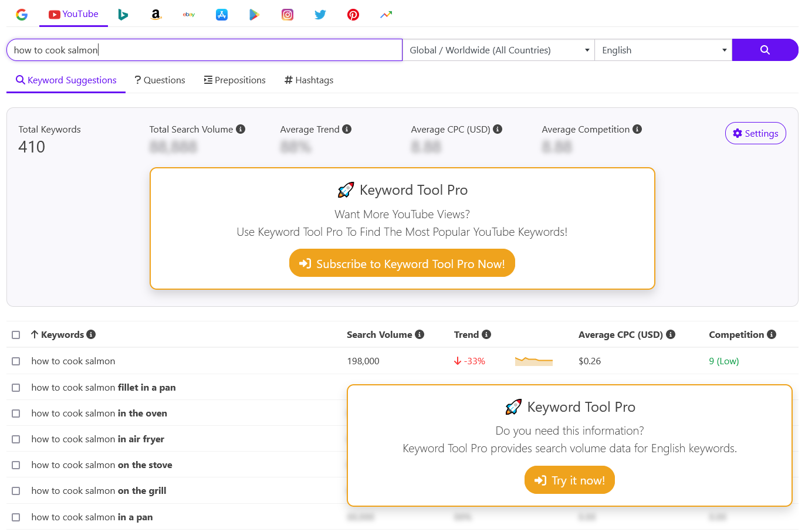This screenshot has height=532, width=805.
Task: Click info icon next to Total Search Volume
Action: click(x=241, y=129)
